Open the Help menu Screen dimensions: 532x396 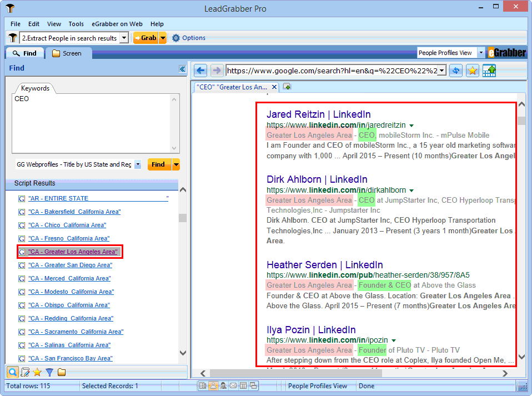point(157,24)
